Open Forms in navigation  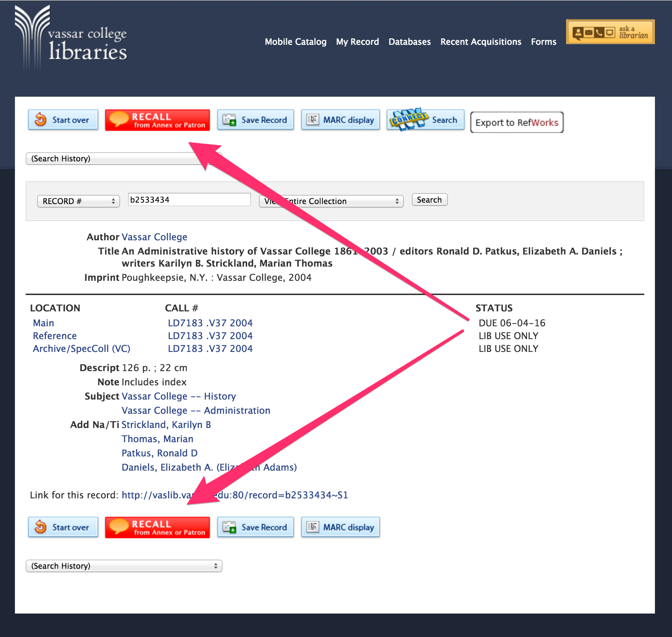coord(544,42)
